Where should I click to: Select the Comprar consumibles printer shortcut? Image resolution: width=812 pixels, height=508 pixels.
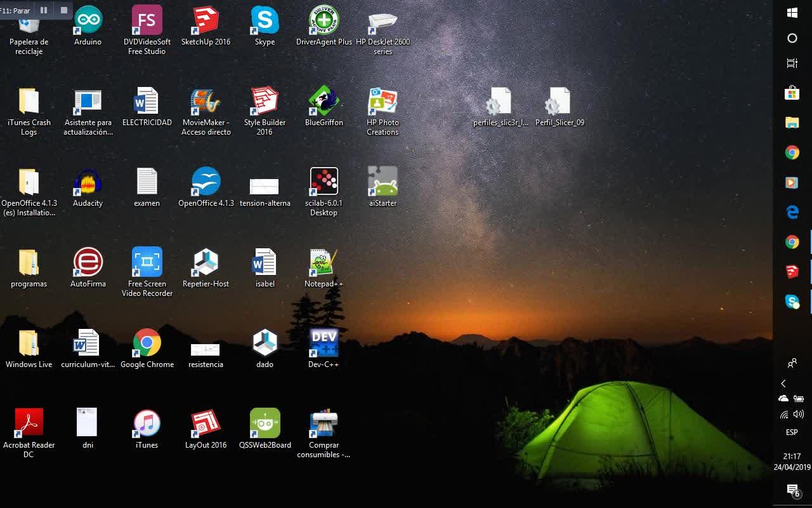pos(324,434)
